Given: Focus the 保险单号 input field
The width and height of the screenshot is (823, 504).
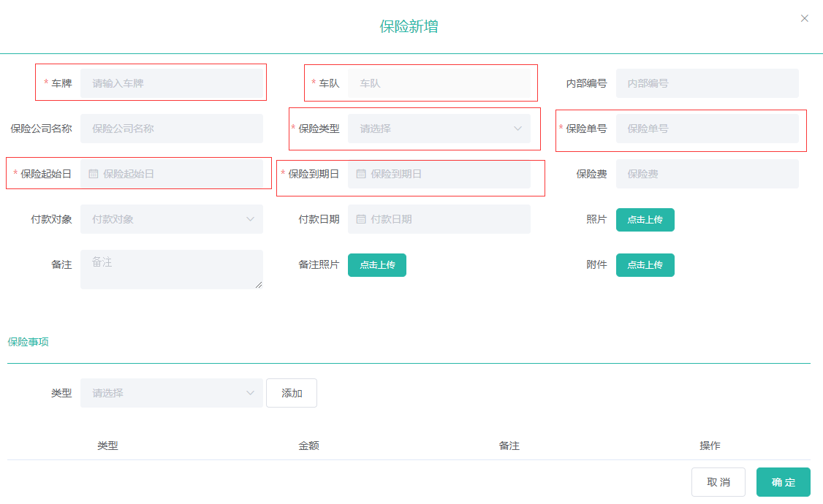Looking at the screenshot, I should (x=707, y=129).
